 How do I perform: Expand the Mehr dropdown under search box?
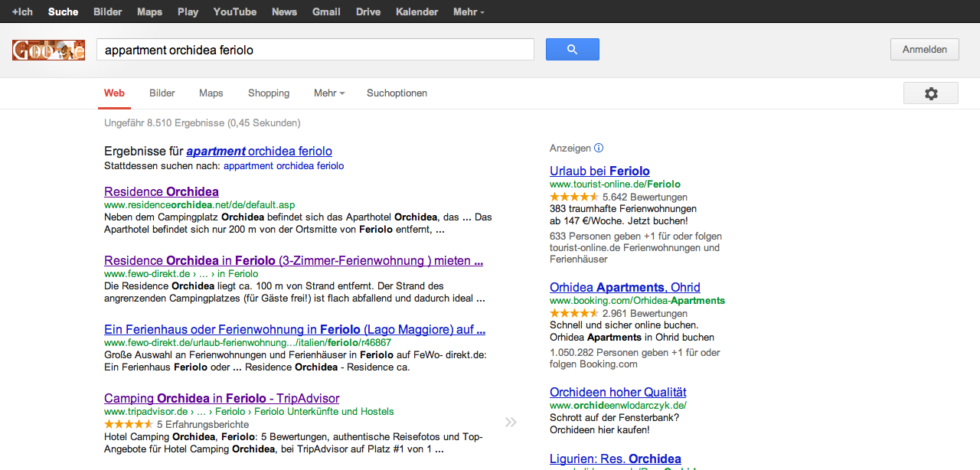tap(328, 93)
